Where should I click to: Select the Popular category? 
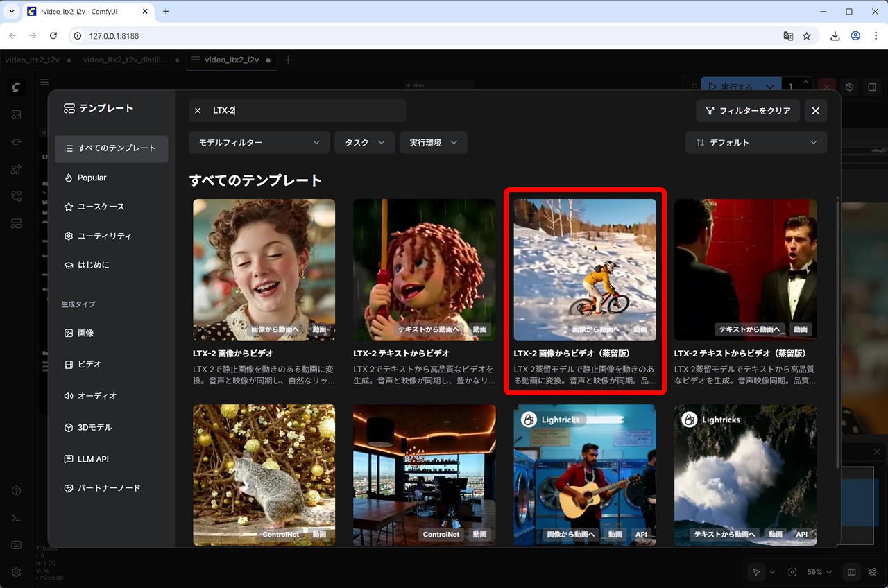click(x=92, y=178)
